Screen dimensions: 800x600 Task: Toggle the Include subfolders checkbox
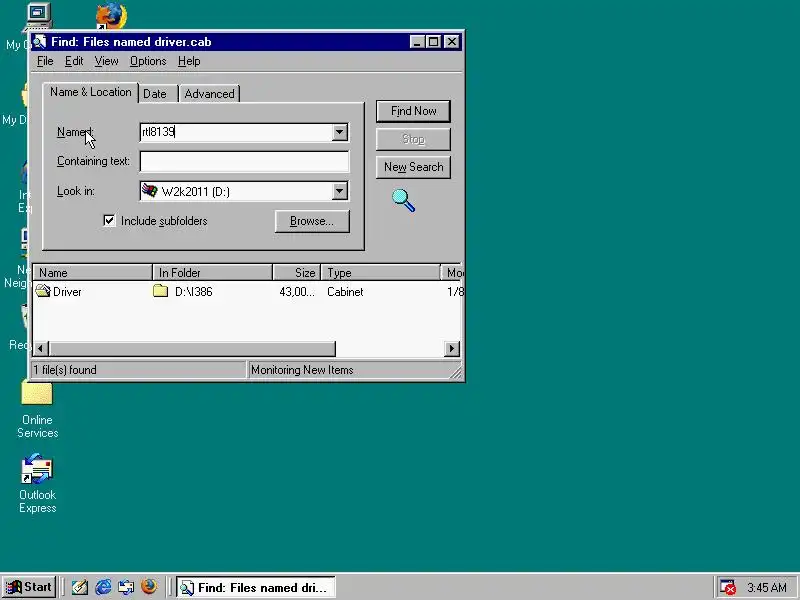[109, 220]
